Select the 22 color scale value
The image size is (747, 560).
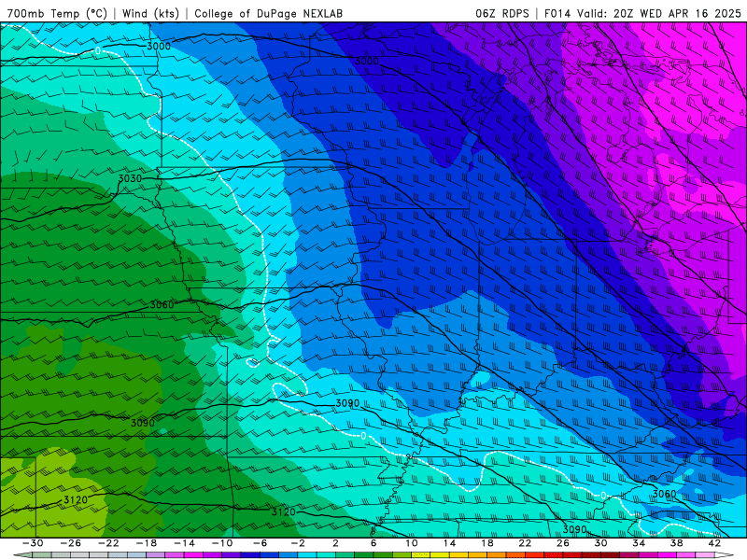coord(525,543)
